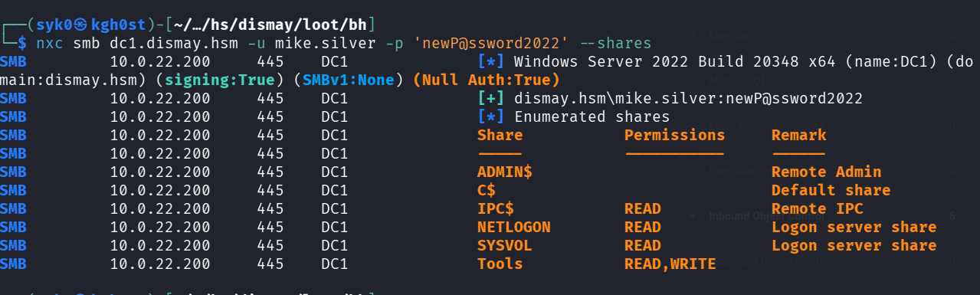Click the --shares option
This screenshot has height=295, width=980.
tap(615, 44)
